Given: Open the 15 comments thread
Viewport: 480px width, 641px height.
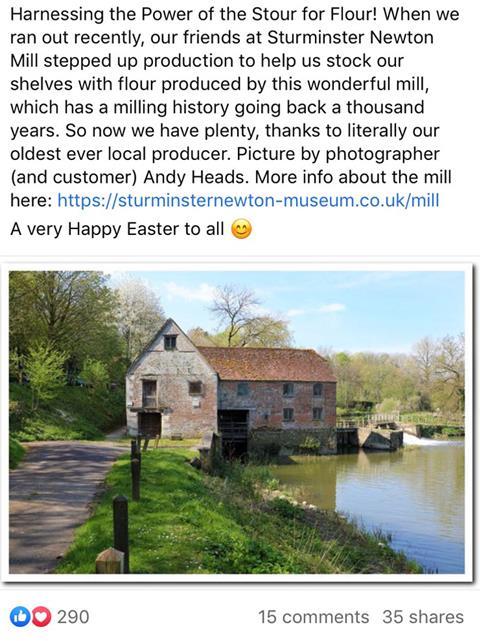Looking at the screenshot, I should tap(313, 617).
